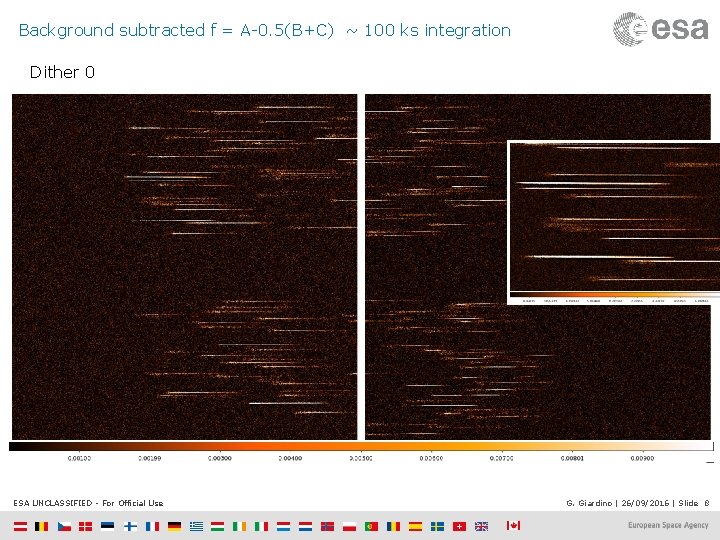The image size is (720, 540).
Task: Click the Sweden flag icon
Action: click(x=438, y=526)
